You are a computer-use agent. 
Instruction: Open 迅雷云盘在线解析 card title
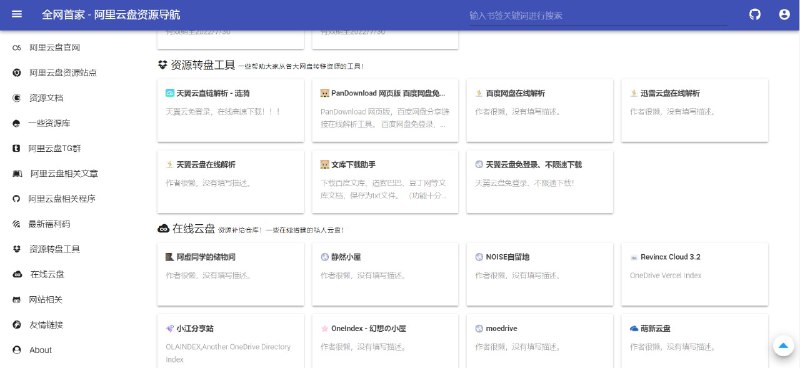pyautogui.click(x=670, y=93)
